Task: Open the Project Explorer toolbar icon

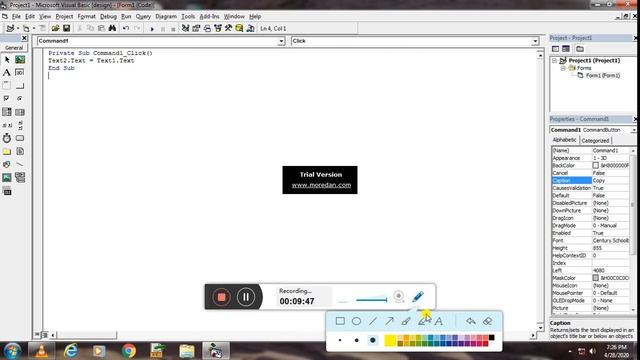Action: (x=185, y=28)
